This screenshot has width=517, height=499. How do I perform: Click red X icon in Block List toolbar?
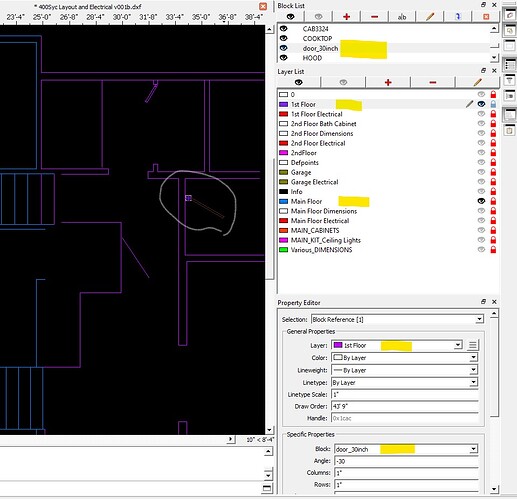(x=486, y=17)
